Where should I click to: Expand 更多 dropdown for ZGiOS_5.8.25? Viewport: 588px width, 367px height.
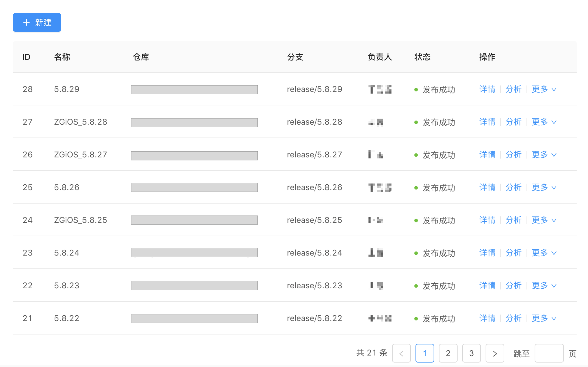[x=544, y=220]
